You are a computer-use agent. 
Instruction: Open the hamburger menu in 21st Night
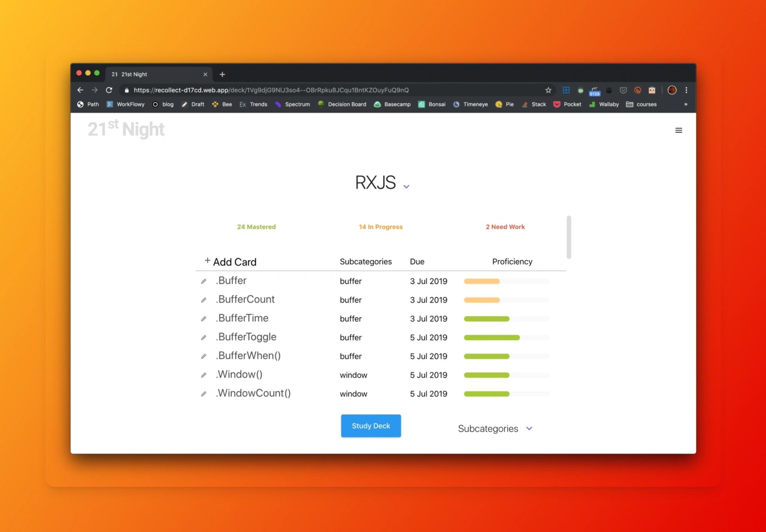click(678, 130)
